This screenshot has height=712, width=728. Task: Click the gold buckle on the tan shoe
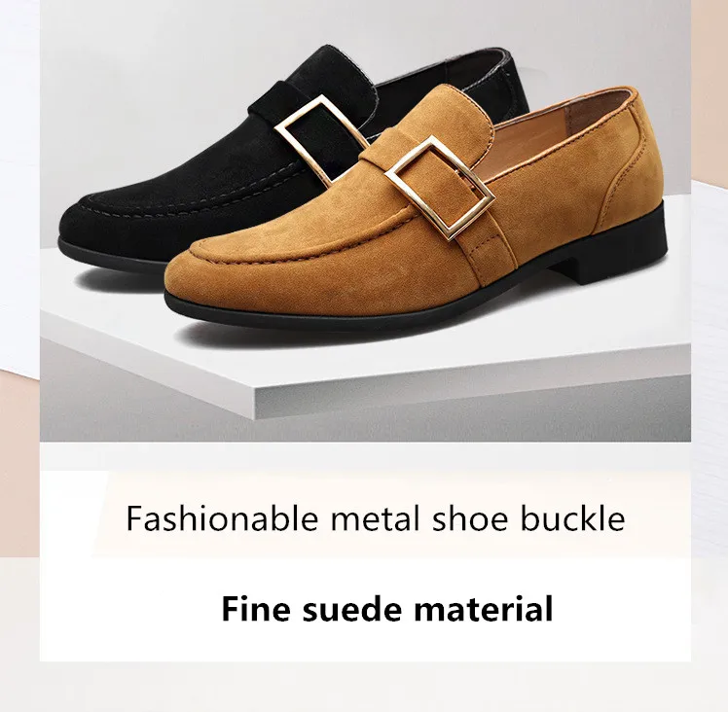click(x=440, y=189)
